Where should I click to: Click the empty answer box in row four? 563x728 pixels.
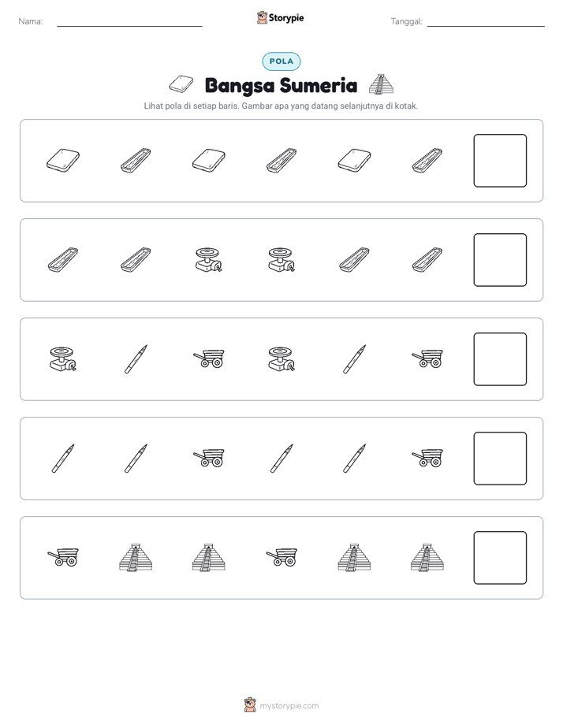500,459
